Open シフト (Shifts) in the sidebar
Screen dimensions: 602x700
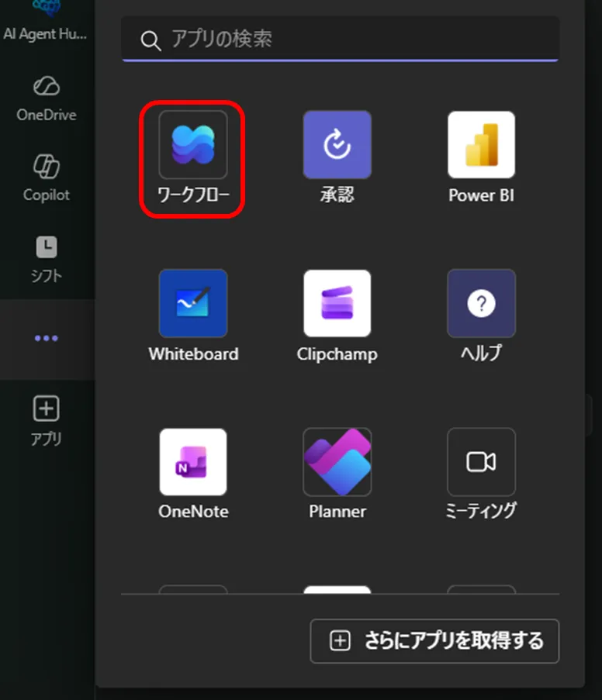pyautogui.click(x=47, y=259)
